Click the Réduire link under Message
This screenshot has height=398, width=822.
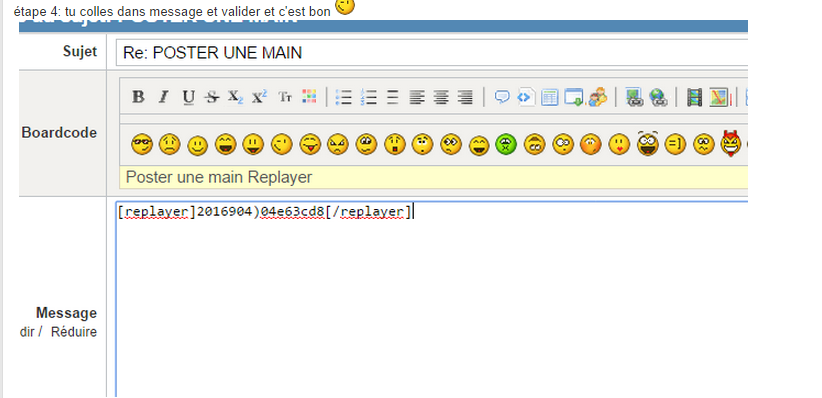tap(74, 332)
